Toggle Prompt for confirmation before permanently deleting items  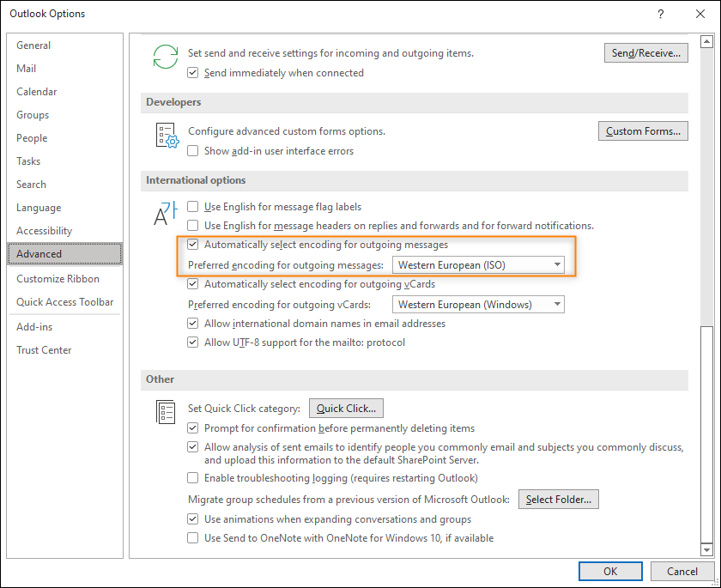click(192, 428)
